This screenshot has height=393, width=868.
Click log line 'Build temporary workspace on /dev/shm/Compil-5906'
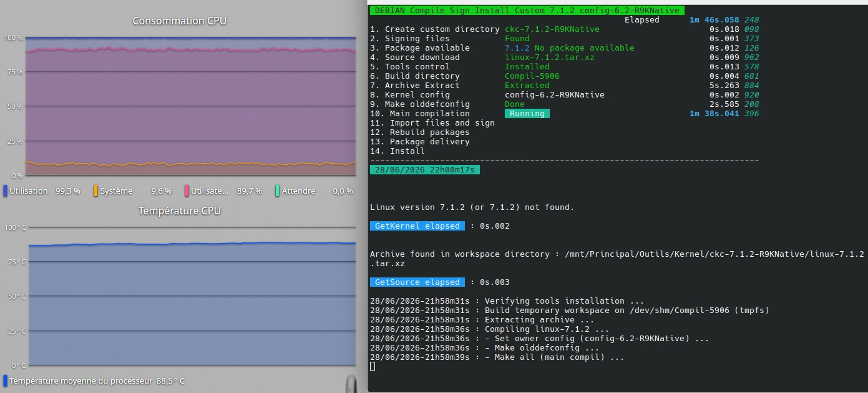[x=570, y=311]
